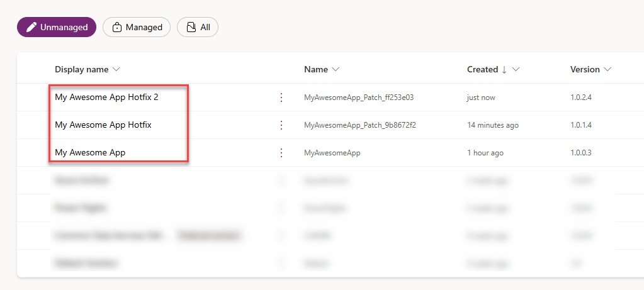This screenshot has width=644, height=290.
Task: Switch to the All solutions filter
Action: click(198, 28)
